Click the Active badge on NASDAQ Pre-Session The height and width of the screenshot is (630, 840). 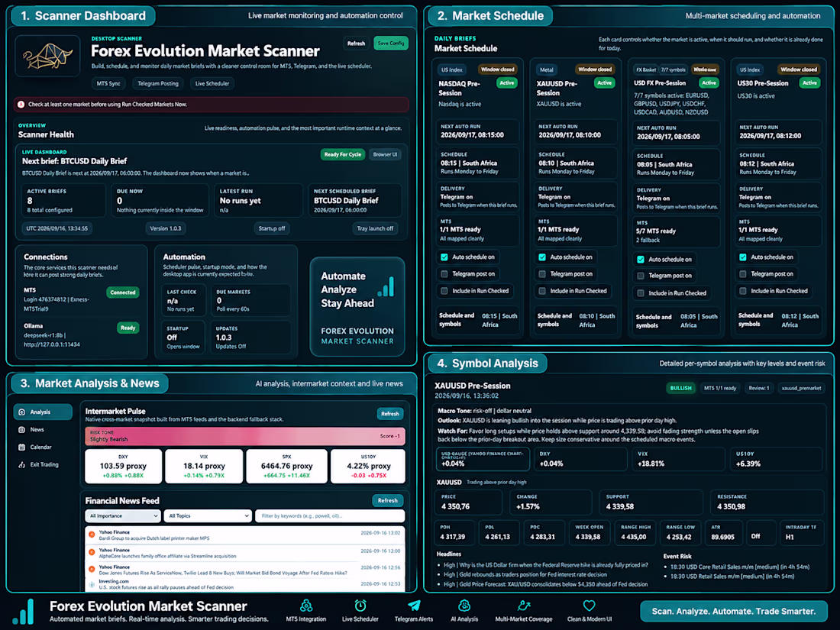pyautogui.click(x=507, y=83)
